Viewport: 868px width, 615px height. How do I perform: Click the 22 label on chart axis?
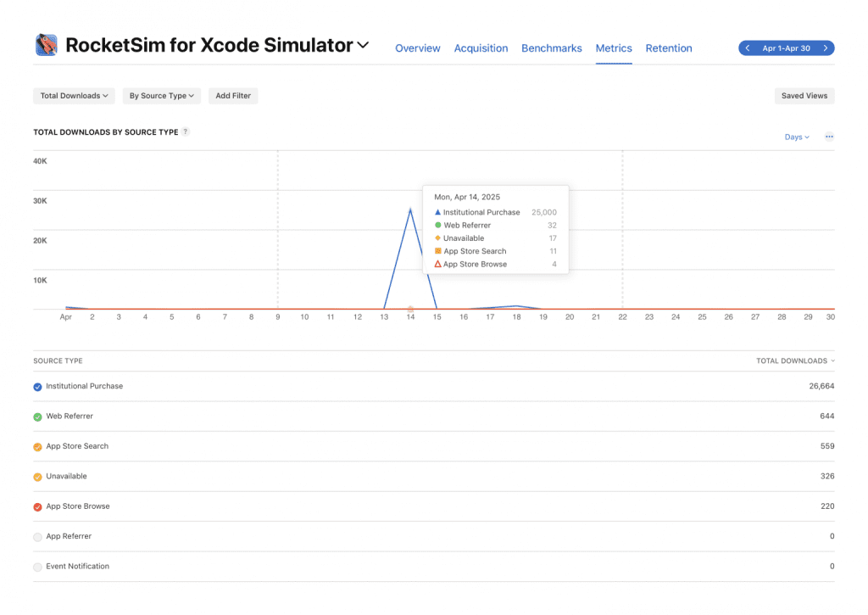pos(623,317)
